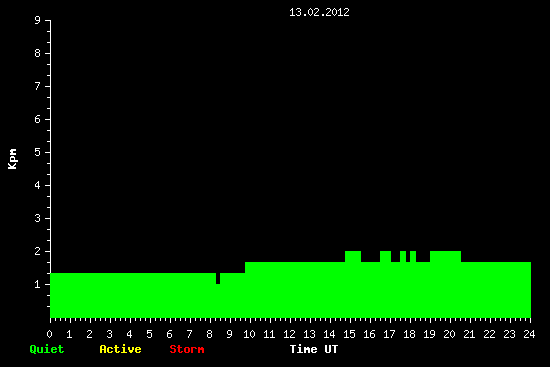550x367 pixels.
Task: Click the 13.02.2012 date title
Action: coord(319,12)
